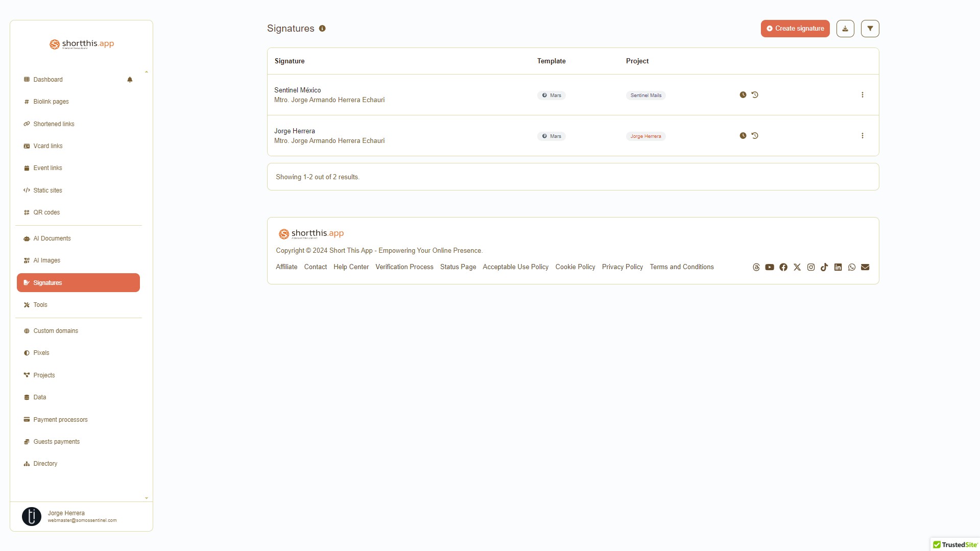Viewport: 980px width, 551px height.
Task: Open Event links in sidebar
Action: [x=47, y=168]
